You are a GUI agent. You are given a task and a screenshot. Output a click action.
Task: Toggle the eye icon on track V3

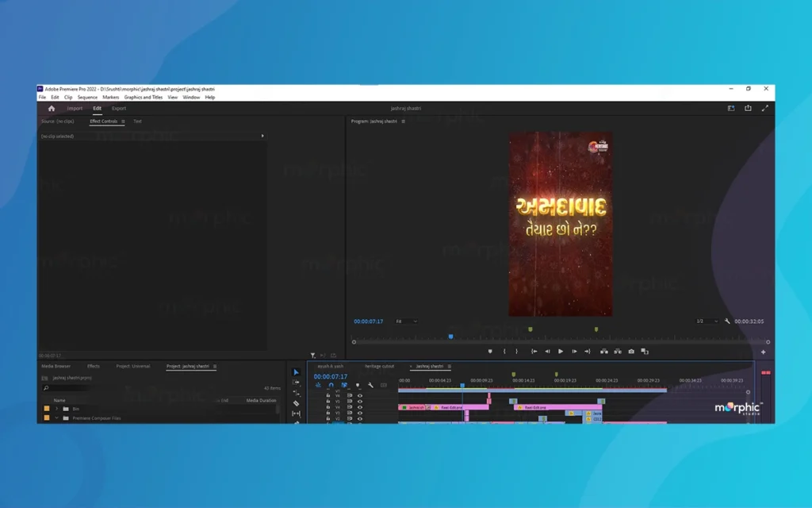(x=360, y=413)
